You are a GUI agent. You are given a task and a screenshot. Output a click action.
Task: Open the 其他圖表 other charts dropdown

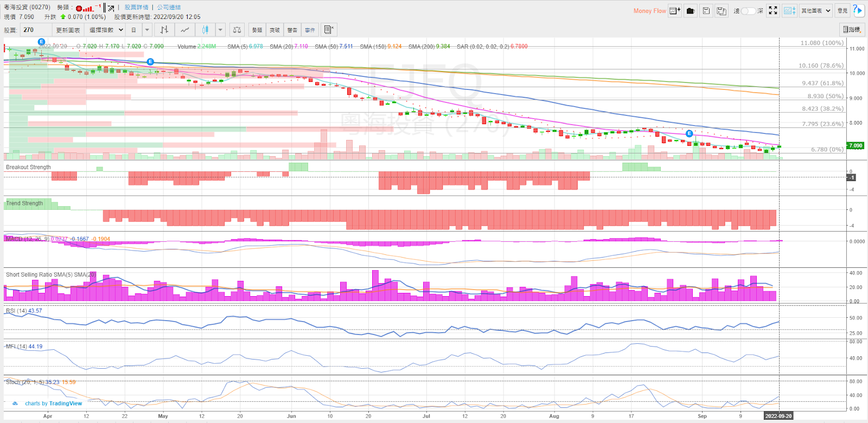click(816, 10)
